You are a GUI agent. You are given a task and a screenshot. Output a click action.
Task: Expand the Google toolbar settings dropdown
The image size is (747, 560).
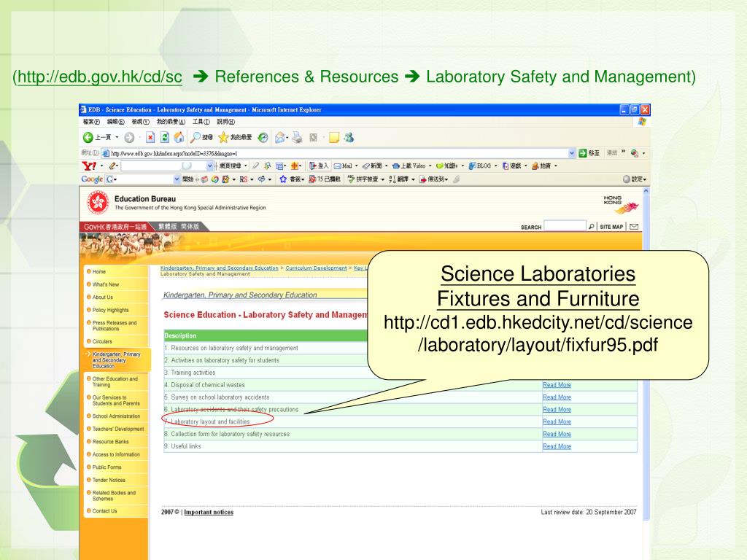645,179
